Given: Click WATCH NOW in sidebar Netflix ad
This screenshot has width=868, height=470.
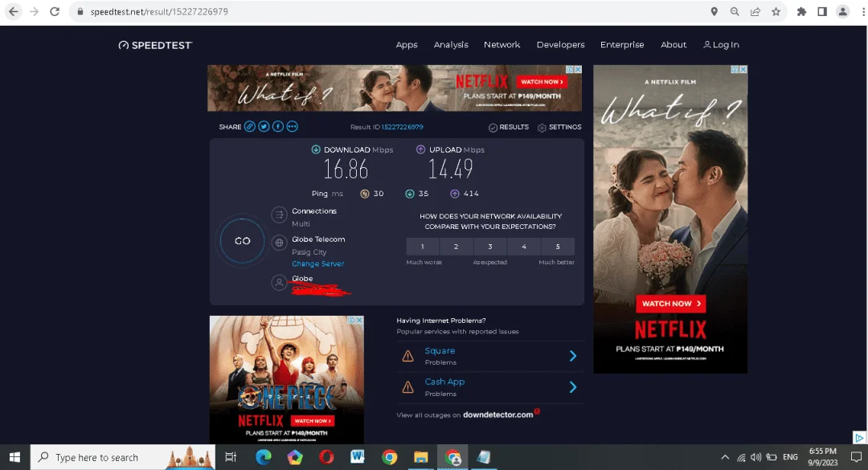Looking at the screenshot, I should point(670,304).
